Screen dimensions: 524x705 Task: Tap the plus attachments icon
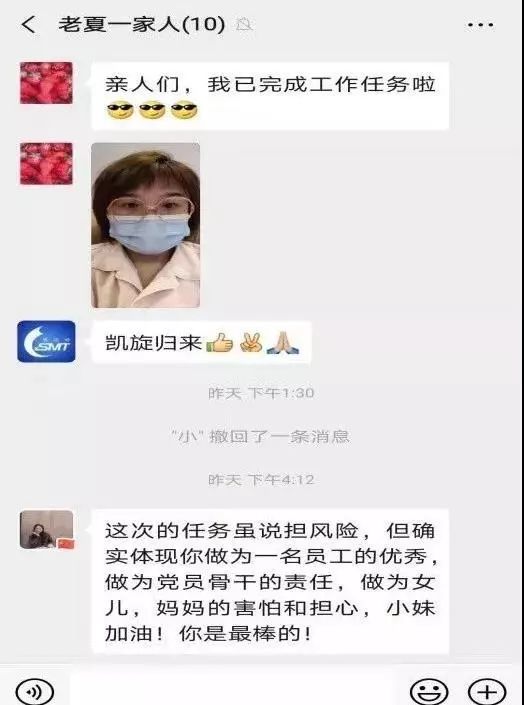pos(487,692)
